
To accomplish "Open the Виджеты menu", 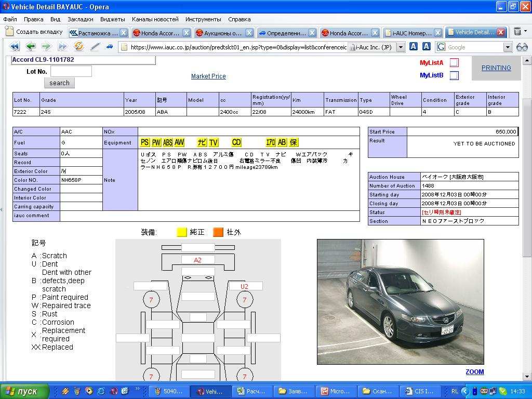I will coord(113,19).
